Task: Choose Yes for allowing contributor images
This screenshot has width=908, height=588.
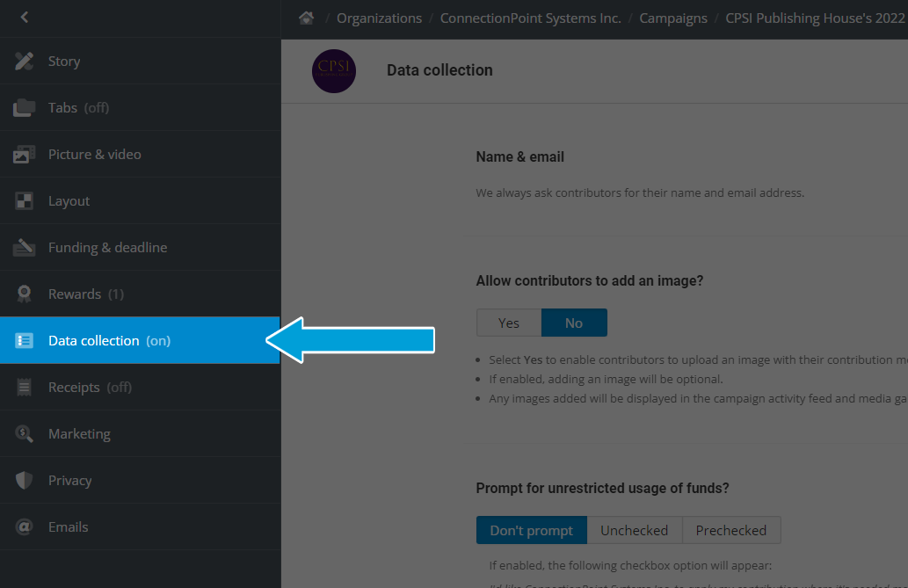Action: (x=508, y=323)
